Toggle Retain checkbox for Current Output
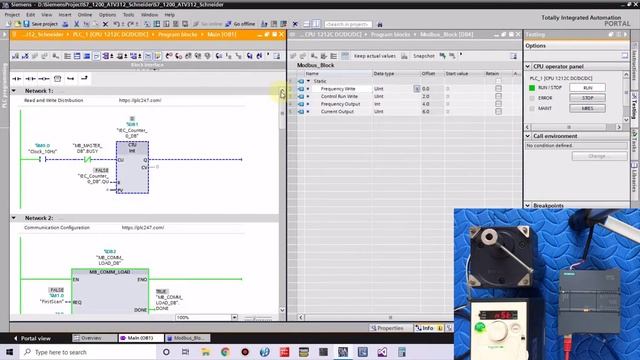640x360 pixels. tap(498, 111)
